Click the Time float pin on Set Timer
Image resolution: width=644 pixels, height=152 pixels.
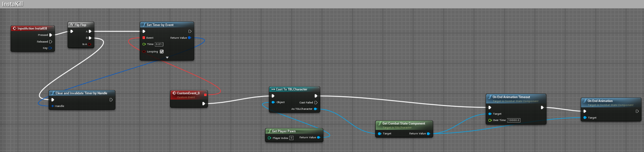(144, 44)
